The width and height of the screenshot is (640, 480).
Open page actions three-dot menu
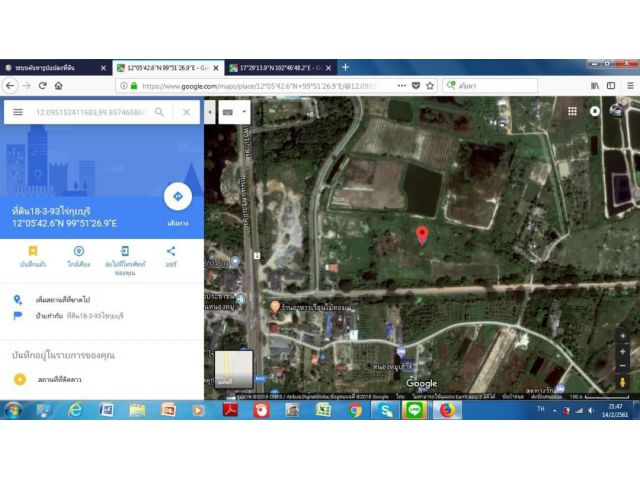point(402,86)
